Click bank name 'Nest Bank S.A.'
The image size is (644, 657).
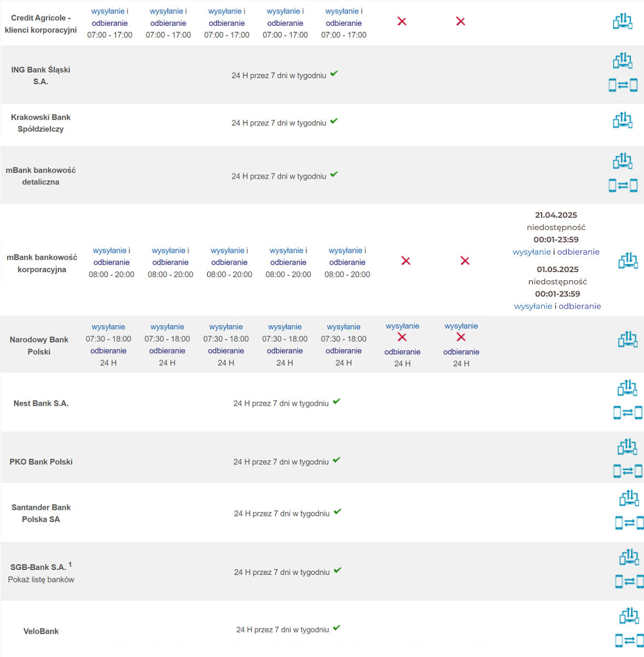click(x=41, y=403)
